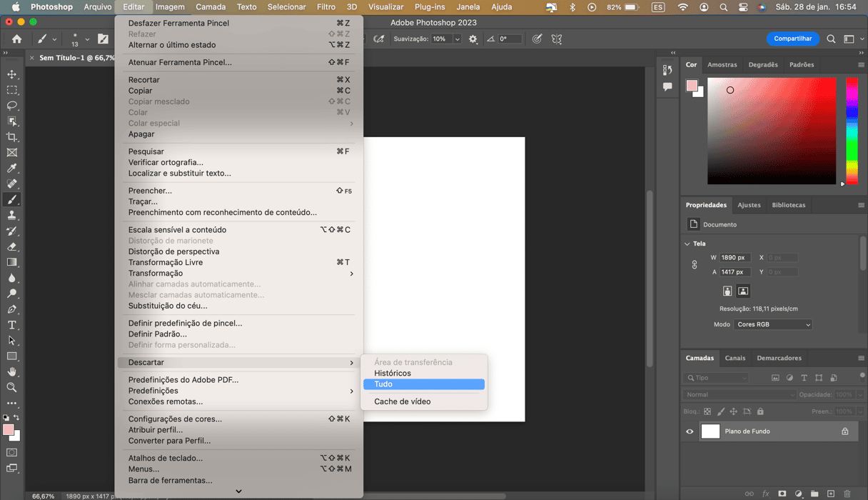
Task: Open the Suavização percentage dropdown
Action: tap(457, 39)
